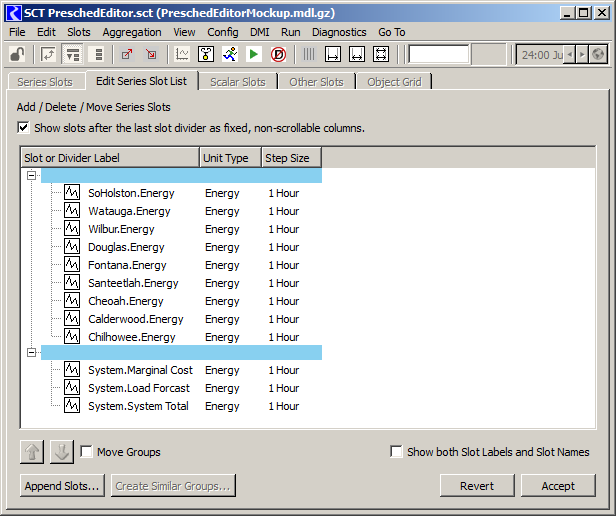
Task: Click the run control dialog icon
Action: pyautogui.click(x=206, y=54)
